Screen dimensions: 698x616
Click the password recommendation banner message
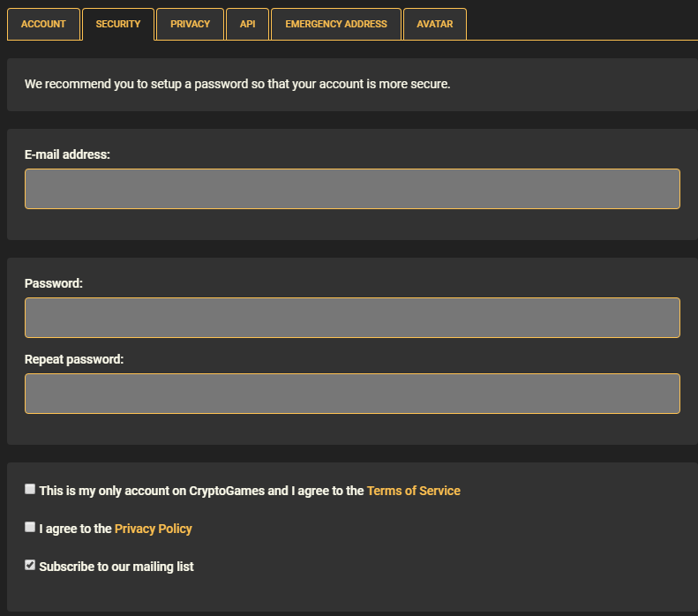pos(237,84)
